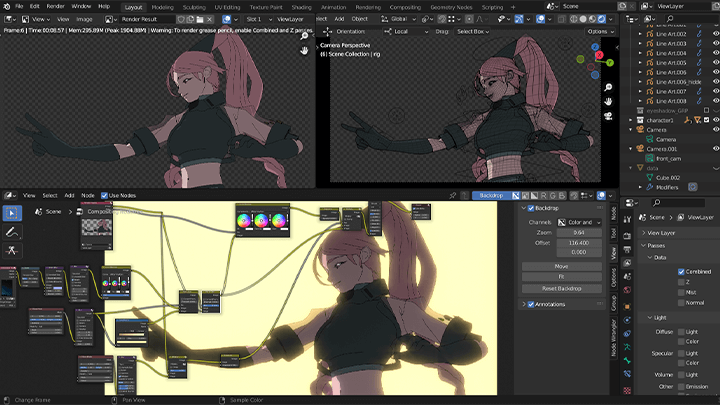Open the Options dropdown in 3D viewport
The height and width of the screenshot is (405, 720).
click(x=600, y=32)
